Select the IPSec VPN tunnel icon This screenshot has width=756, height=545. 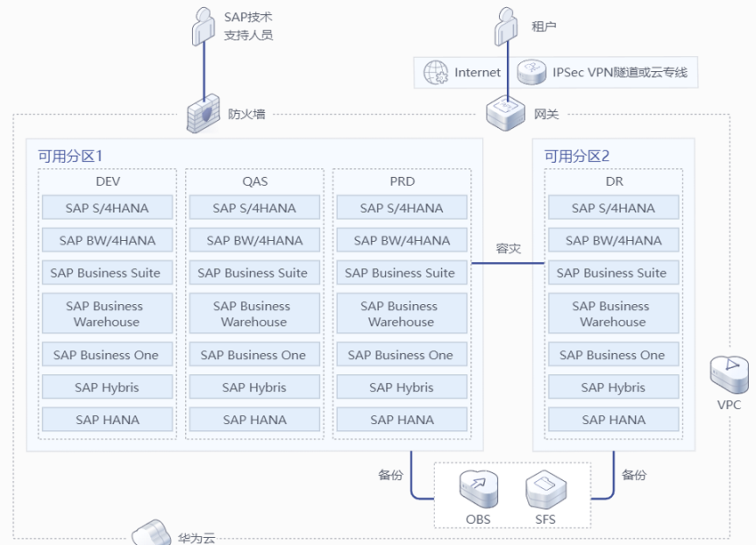tap(531, 72)
